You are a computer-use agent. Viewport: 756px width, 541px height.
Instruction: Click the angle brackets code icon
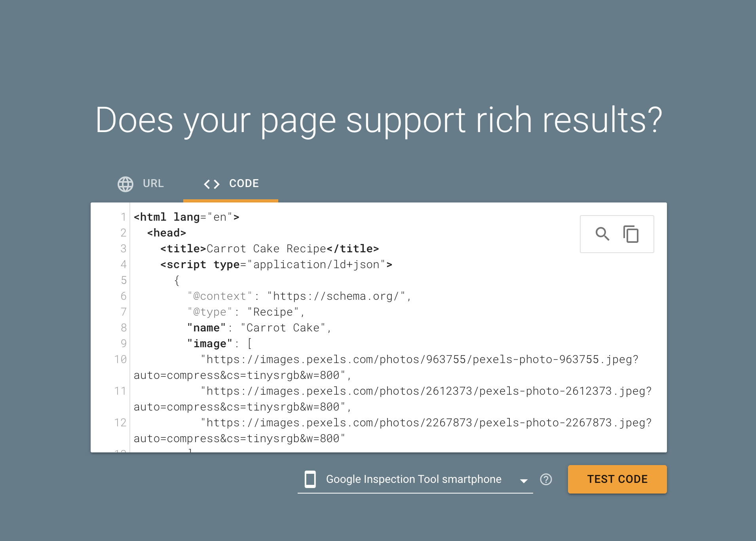pyautogui.click(x=211, y=184)
